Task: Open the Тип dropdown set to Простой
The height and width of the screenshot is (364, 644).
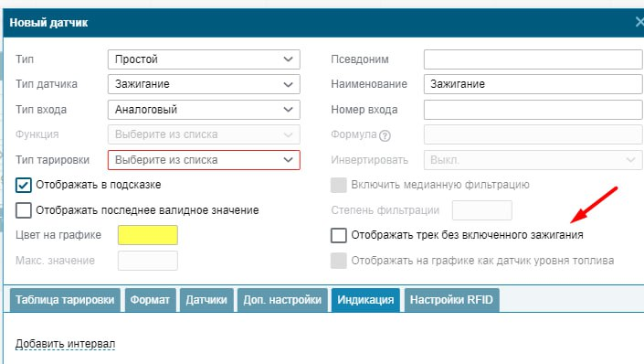Action: [204, 59]
